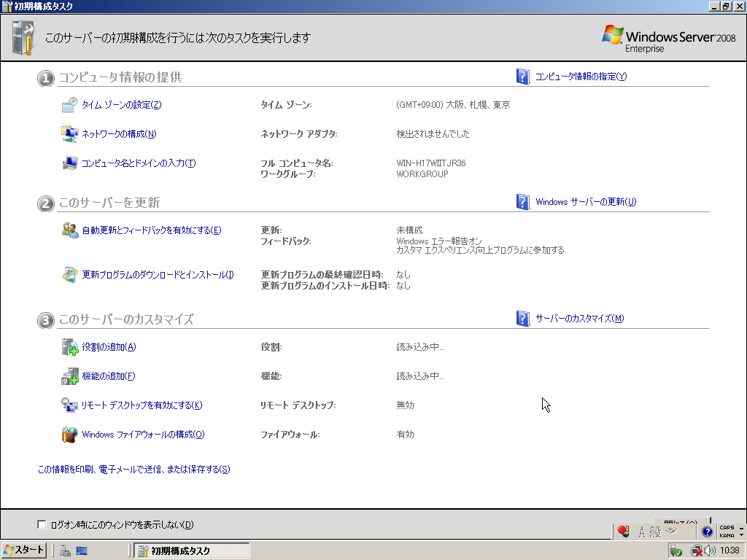Click computer name WIN-H17WIITJR36 text
This screenshot has height=560, width=747.
431,163
